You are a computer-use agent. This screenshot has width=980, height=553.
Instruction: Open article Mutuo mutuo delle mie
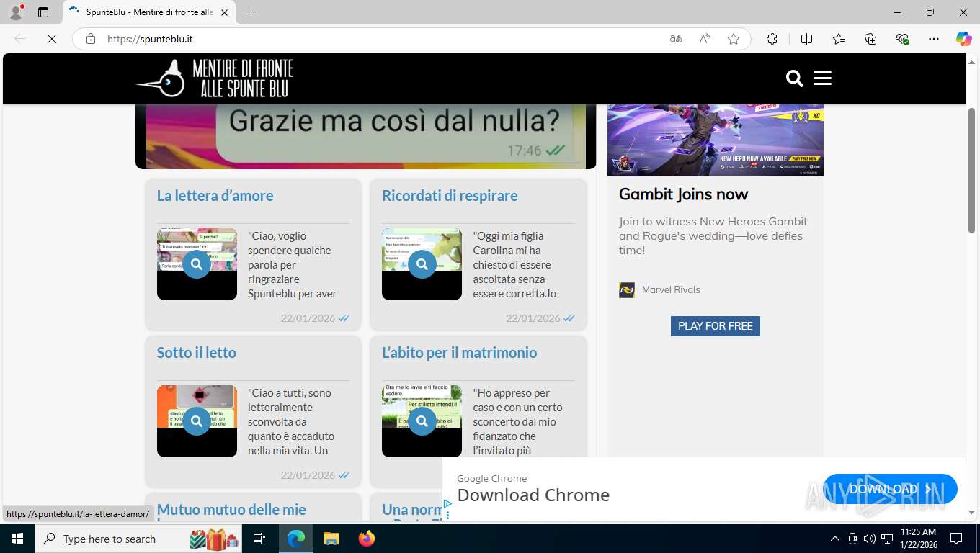point(231,510)
